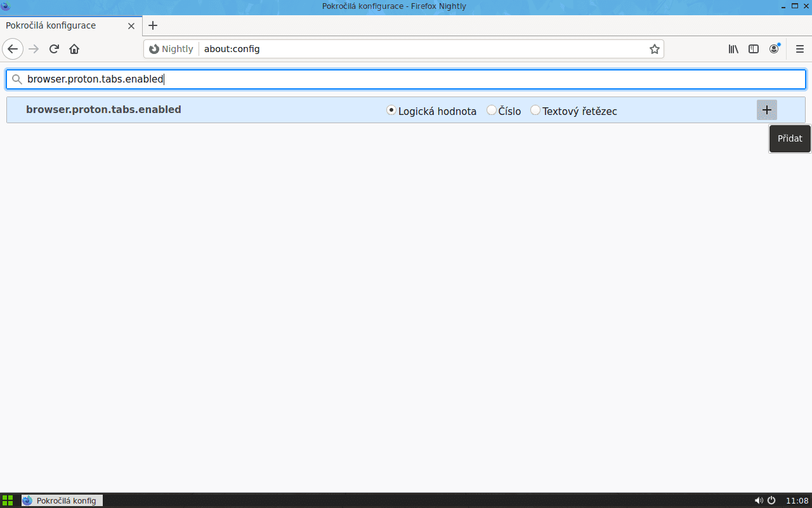The height and width of the screenshot is (508, 812).
Task: Open the home page via the house icon
Action: point(74,49)
